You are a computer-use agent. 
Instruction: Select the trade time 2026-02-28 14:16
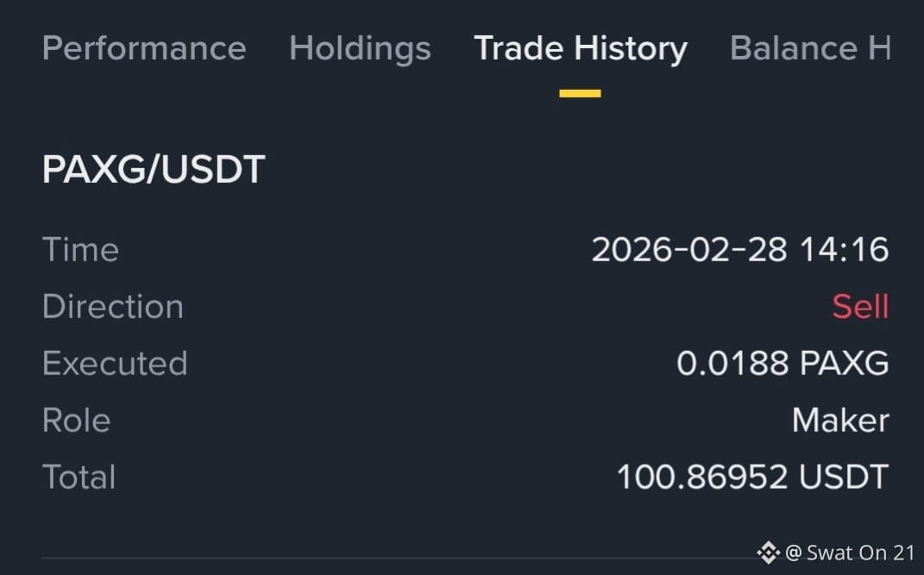click(x=740, y=249)
